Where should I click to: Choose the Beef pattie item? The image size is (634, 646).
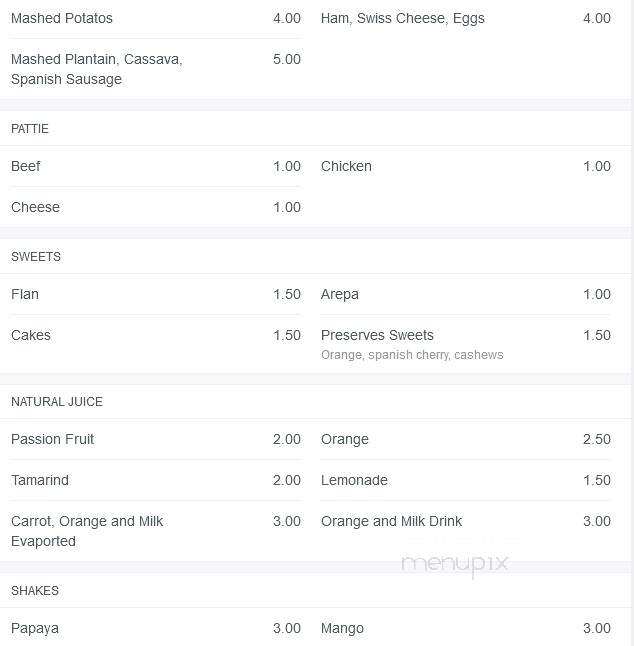coord(26,166)
